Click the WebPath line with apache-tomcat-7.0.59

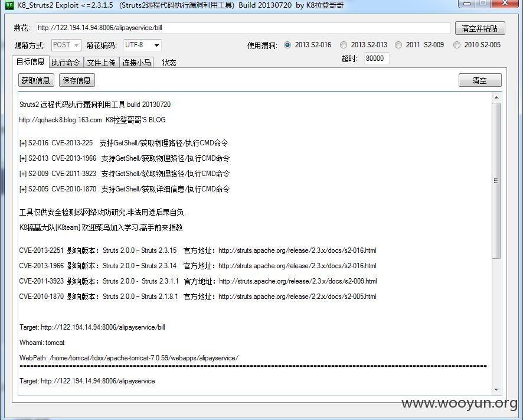[129, 358]
